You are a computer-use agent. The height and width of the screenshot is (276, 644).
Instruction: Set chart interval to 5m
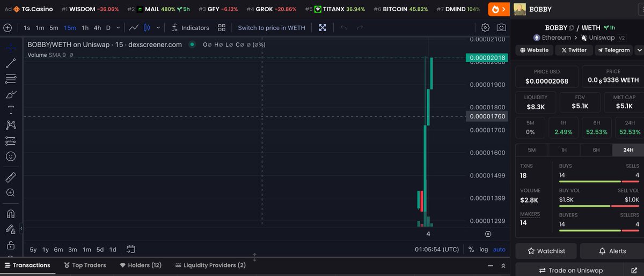[x=54, y=28]
